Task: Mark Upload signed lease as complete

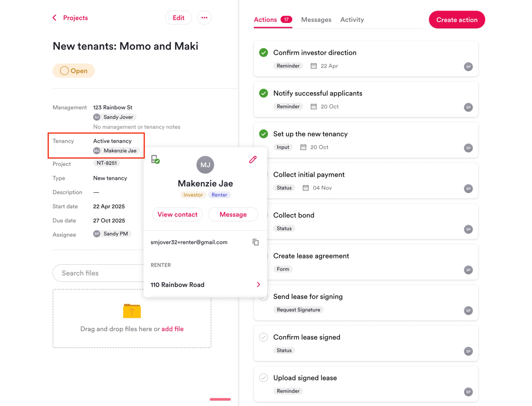Action: click(x=263, y=378)
